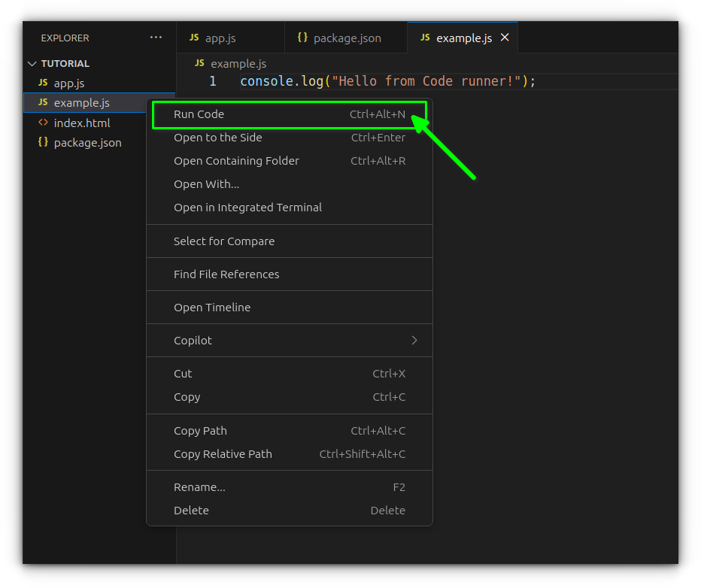Click the HTML icon beside index.html
701x588 pixels.
click(43, 123)
